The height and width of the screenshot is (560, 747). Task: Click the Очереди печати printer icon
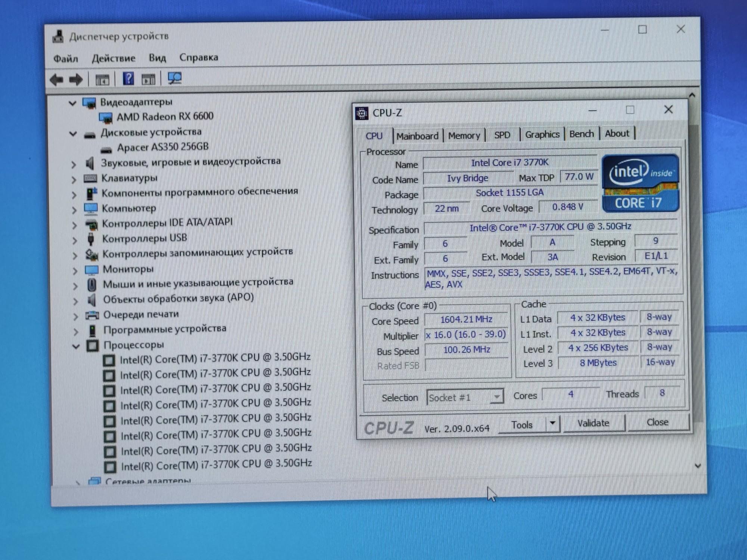92,315
